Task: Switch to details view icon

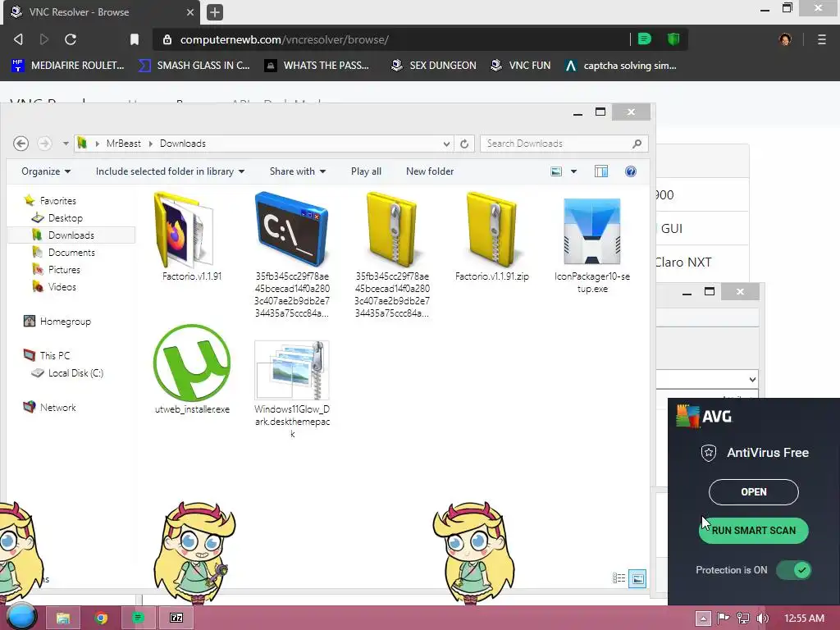Action: pos(619,578)
